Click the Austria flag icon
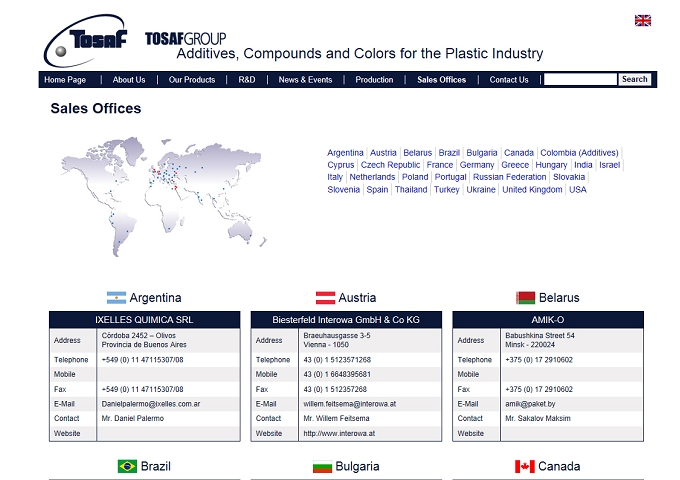 point(325,298)
